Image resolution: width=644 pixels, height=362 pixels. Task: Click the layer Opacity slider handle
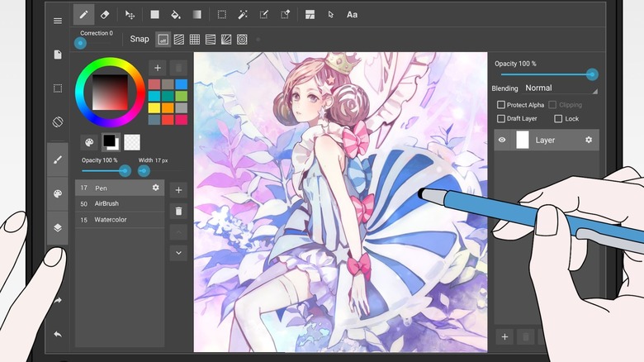[592, 74]
